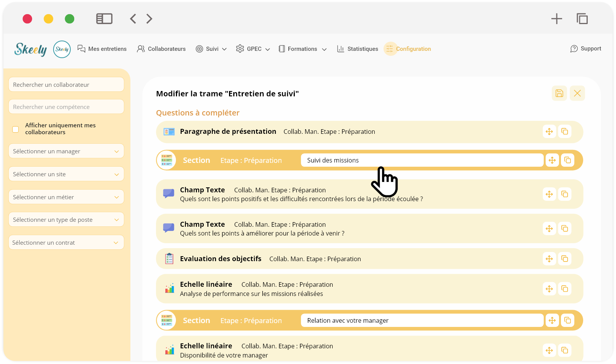This screenshot has width=616, height=364.
Task: Open the Statistiques page
Action: (358, 49)
